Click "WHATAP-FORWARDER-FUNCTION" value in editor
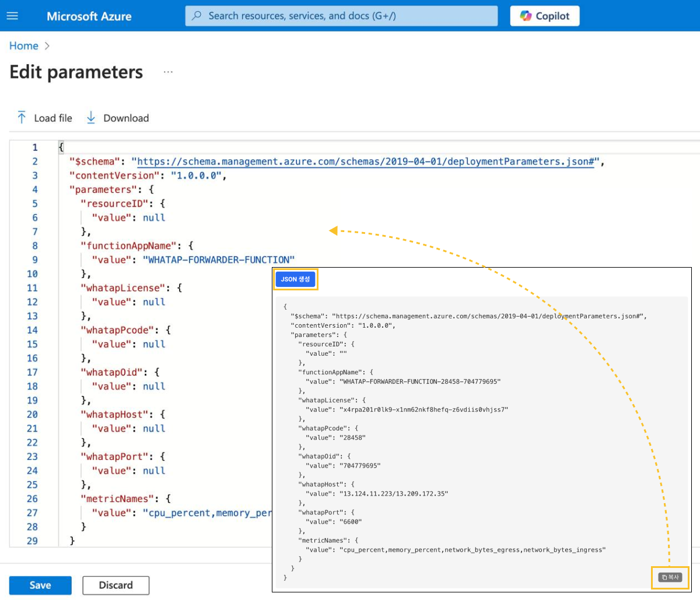The width and height of the screenshot is (700, 600). 219,260
